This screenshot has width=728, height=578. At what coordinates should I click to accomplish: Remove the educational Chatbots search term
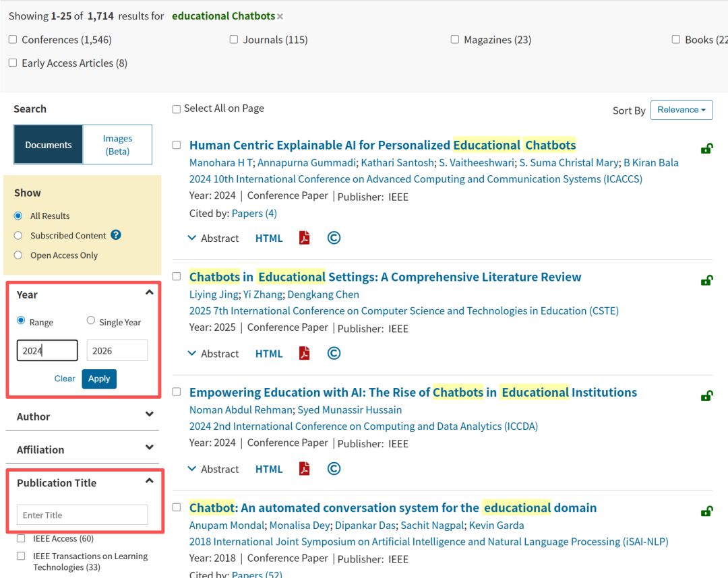click(x=280, y=16)
